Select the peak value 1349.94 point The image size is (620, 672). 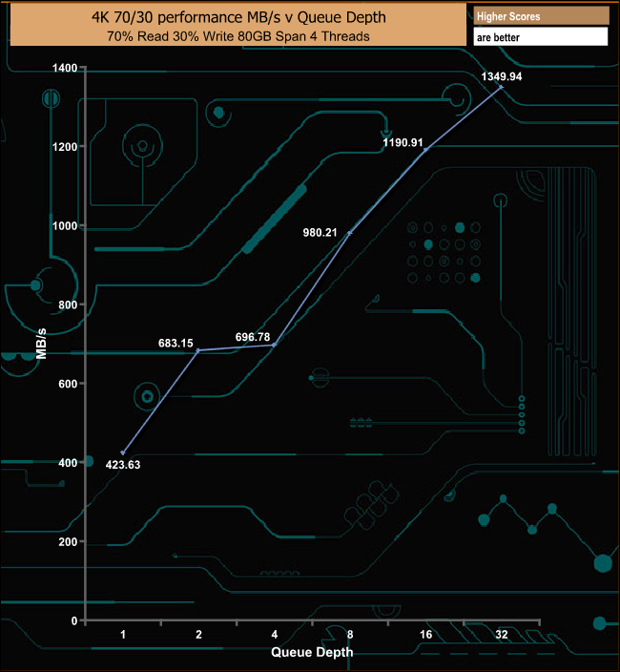coord(501,87)
